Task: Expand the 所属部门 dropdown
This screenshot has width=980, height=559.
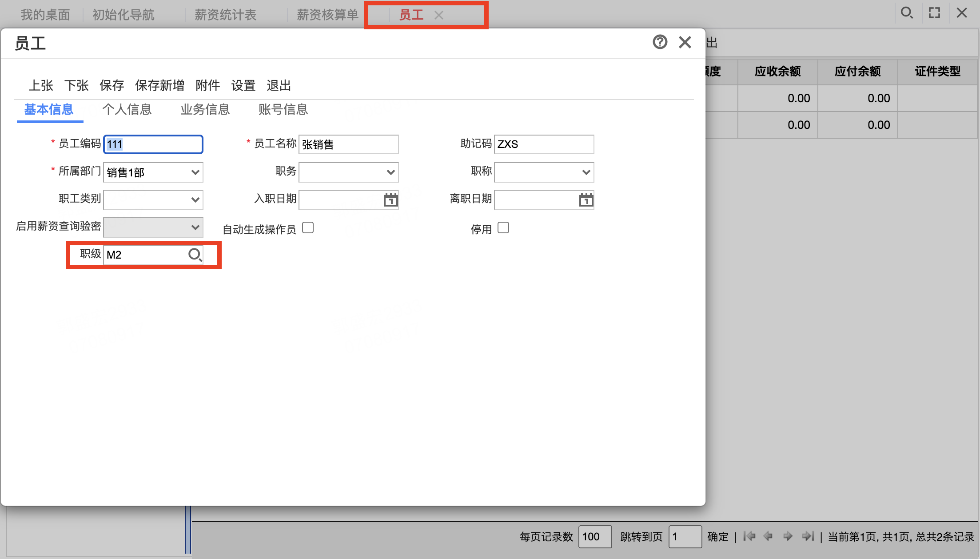Action: [x=153, y=172]
